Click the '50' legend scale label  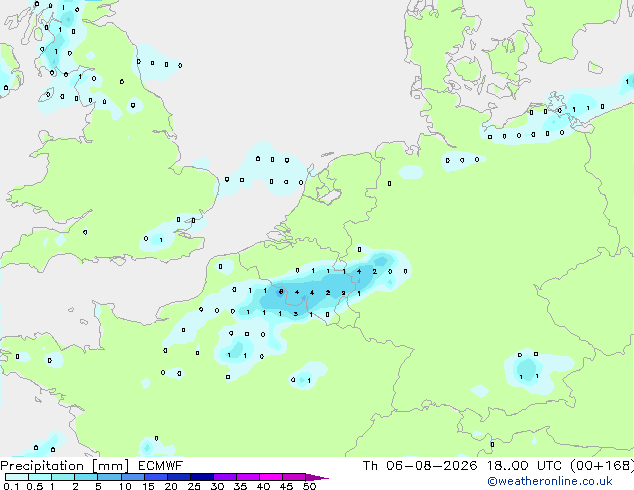[309, 486]
